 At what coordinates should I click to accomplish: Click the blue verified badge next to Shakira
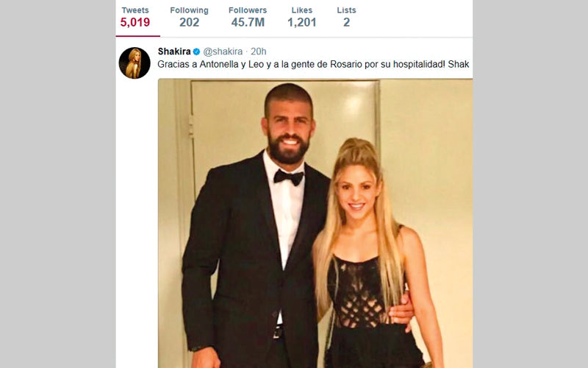(196, 52)
